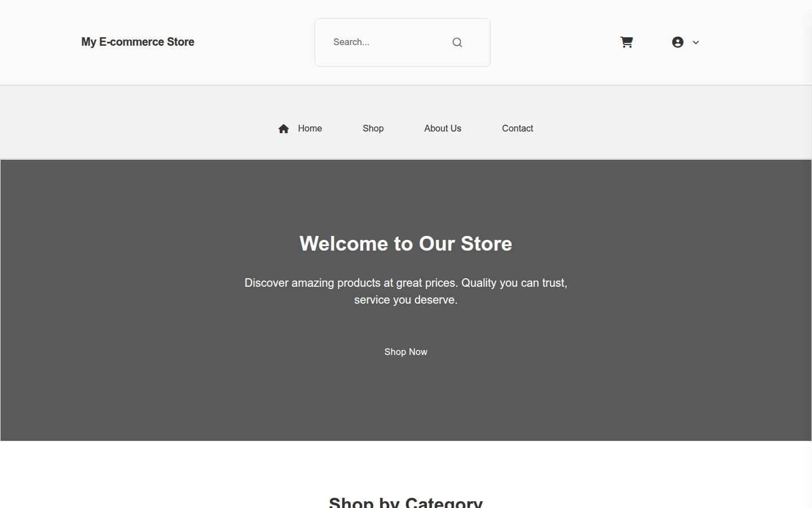812x508 pixels.
Task: Open the Shop menu item
Action: pyautogui.click(x=373, y=129)
